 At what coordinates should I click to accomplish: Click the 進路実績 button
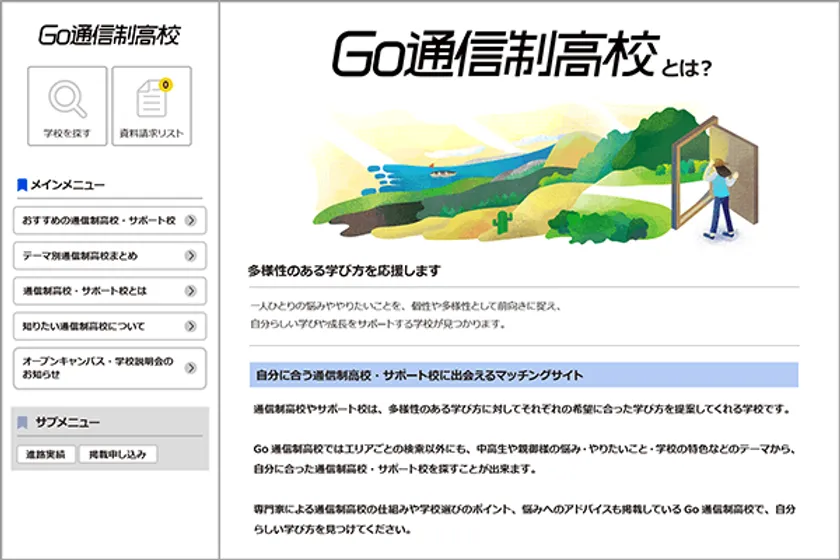[44, 455]
